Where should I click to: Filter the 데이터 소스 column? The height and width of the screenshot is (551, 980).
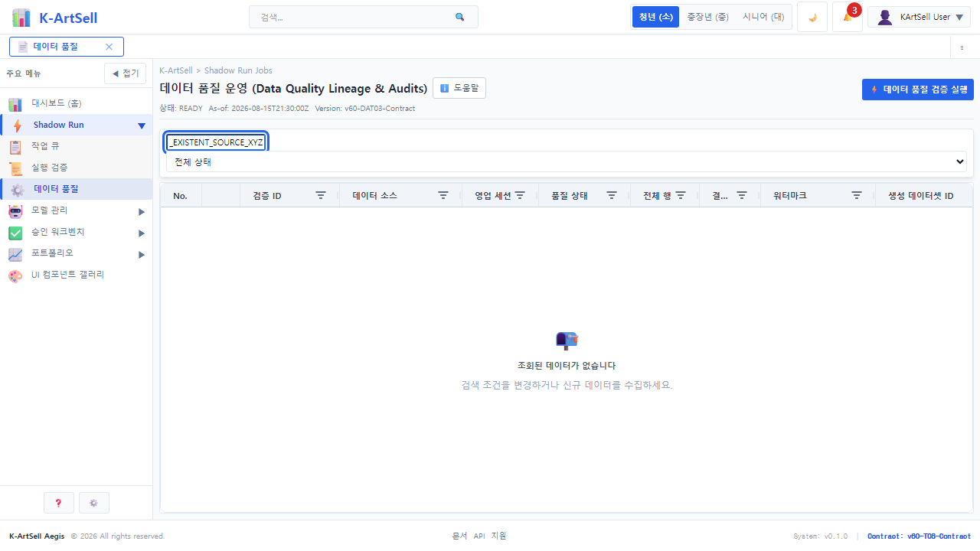(443, 195)
